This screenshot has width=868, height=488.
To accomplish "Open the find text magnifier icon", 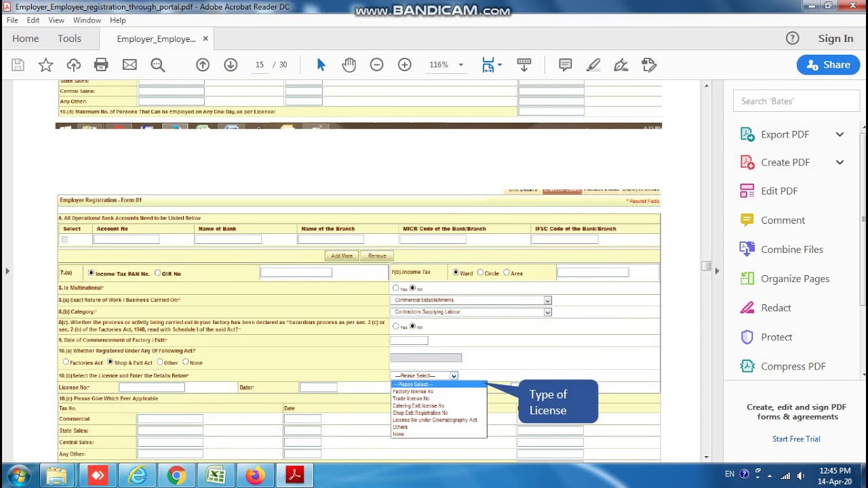I will 158,65.
